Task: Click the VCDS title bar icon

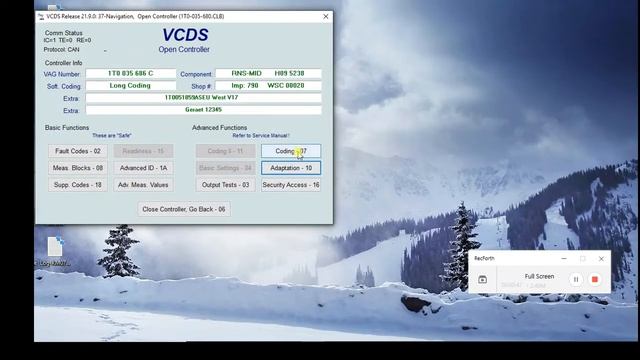Action: click(41, 17)
